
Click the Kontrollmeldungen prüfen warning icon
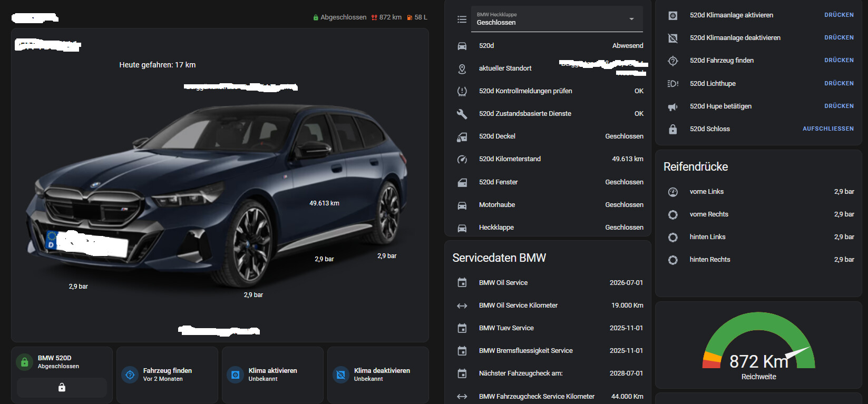click(x=462, y=91)
